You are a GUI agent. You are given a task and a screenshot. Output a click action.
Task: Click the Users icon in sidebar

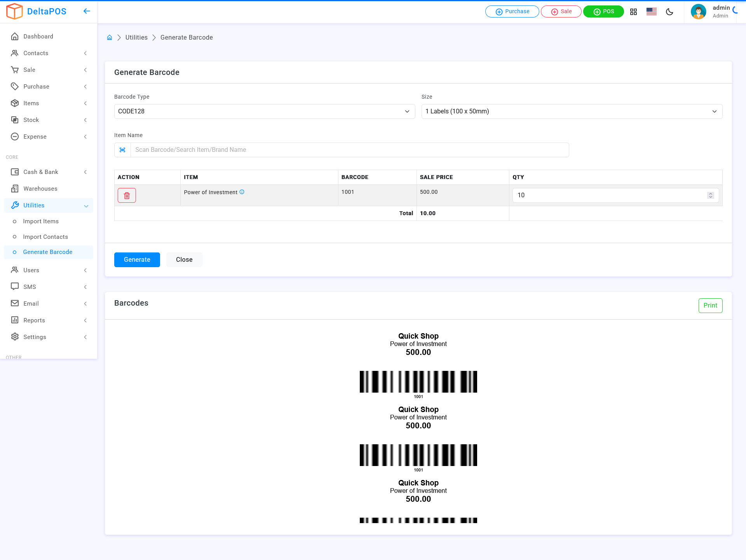[x=15, y=270]
